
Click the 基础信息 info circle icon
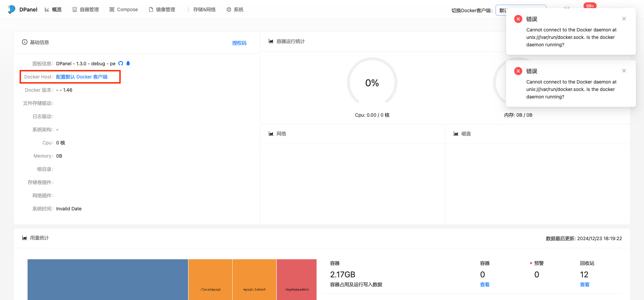25,42
